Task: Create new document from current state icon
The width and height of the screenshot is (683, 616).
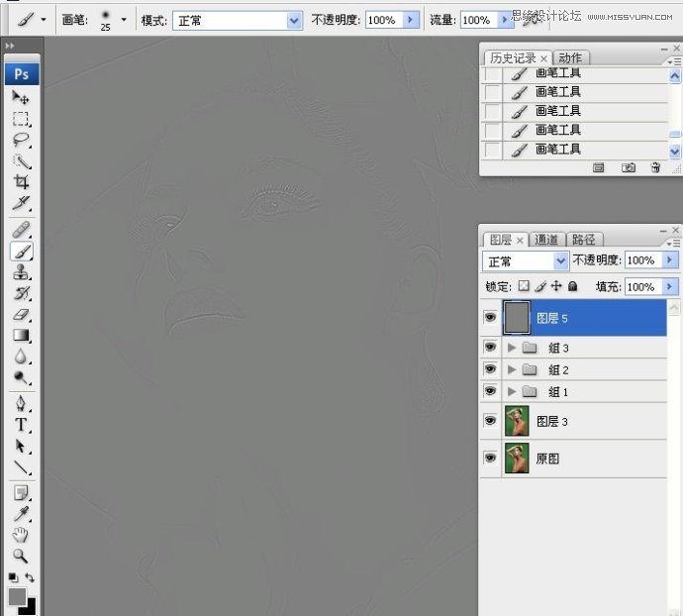Action: (x=599, y=167)
